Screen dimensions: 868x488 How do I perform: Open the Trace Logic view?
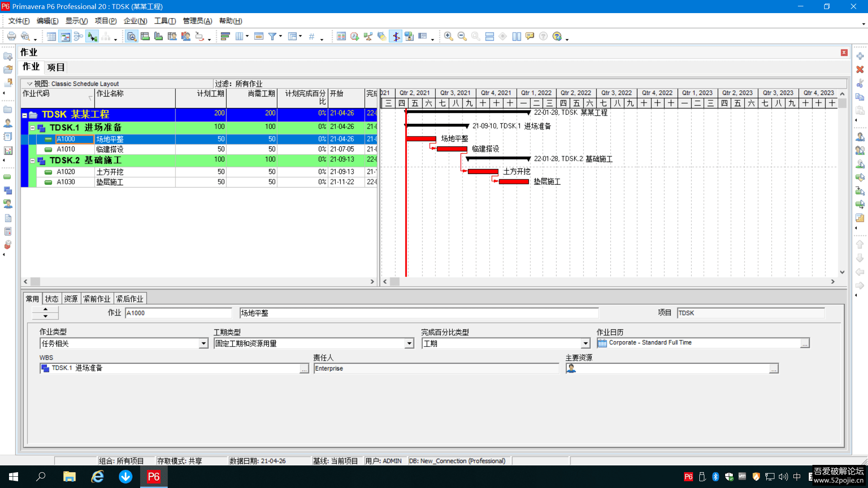(x=199, y=37)
